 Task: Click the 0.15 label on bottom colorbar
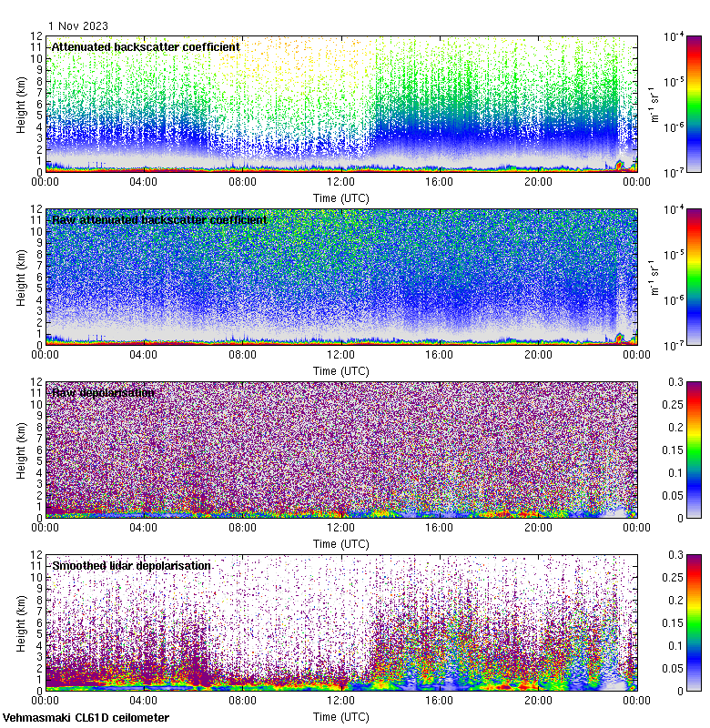click(674, 622)
